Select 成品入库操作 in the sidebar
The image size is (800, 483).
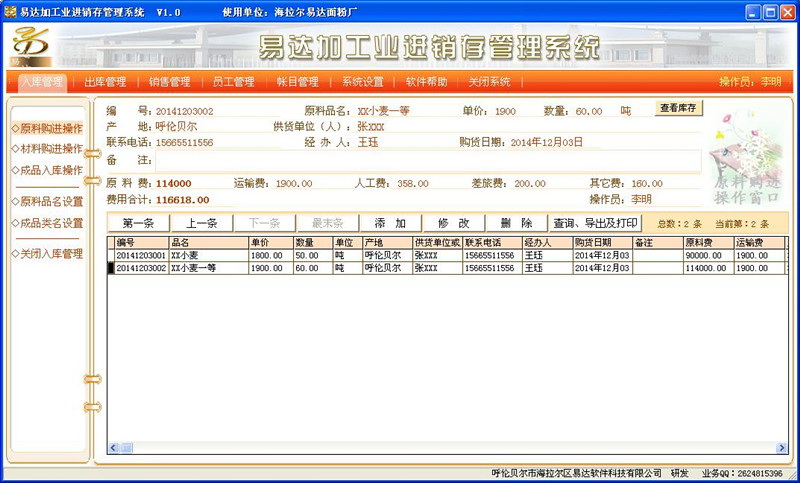click(x=47, y=170)
